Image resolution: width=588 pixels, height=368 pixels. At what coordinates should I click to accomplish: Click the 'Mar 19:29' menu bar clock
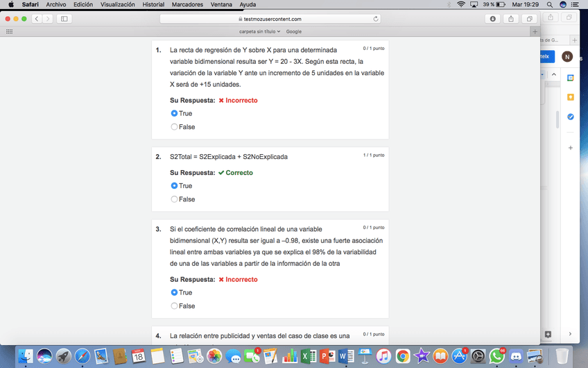(x=525, y=4)
